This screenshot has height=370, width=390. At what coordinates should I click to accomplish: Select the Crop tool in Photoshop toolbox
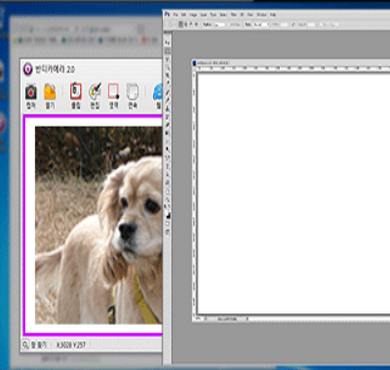point(168,75)
